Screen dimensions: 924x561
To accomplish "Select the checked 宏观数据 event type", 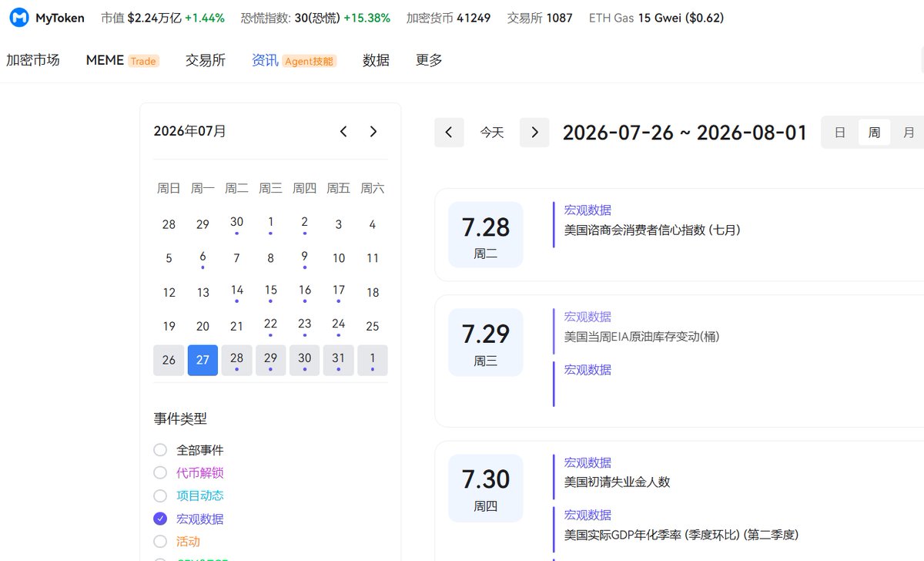I will [189, 519].
